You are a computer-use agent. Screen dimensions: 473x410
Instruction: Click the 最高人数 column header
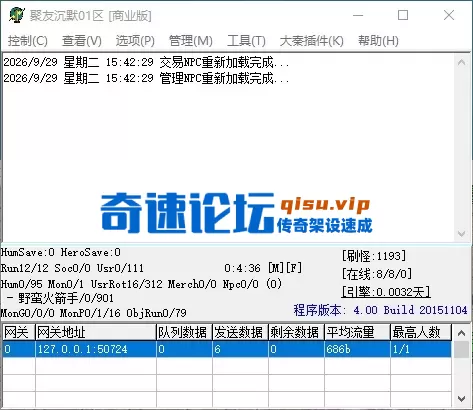click(421, 332)
